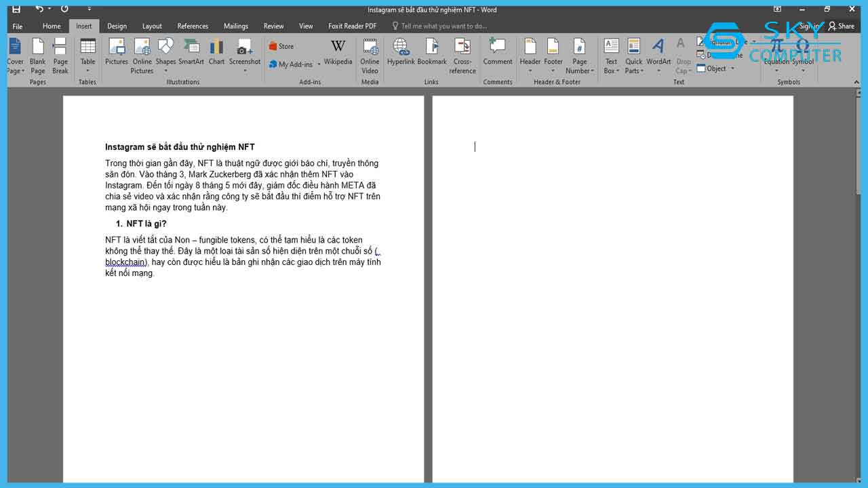This screenshot has width=868, height=488.
Task: Insert a Chart
Action: click(216, 52)
